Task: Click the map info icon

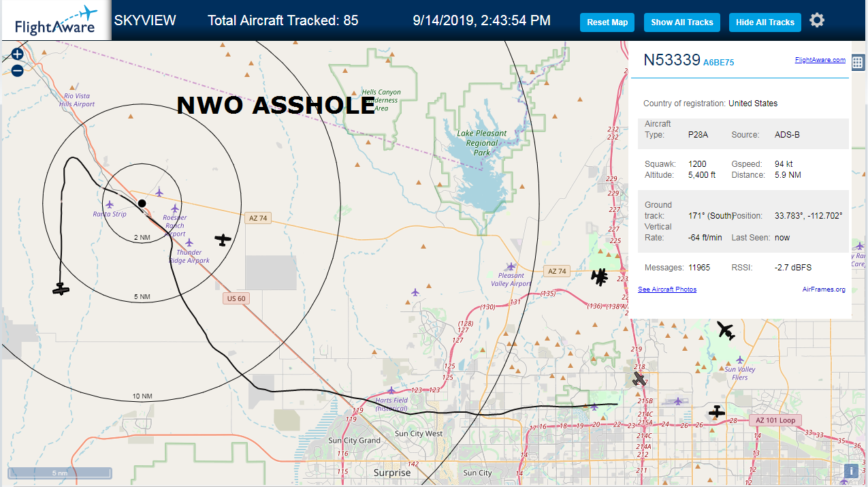Action: (x=851, y=471)
